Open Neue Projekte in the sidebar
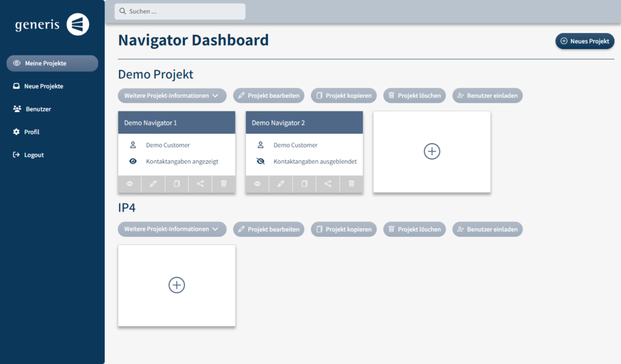 click(x=38, y=86)
